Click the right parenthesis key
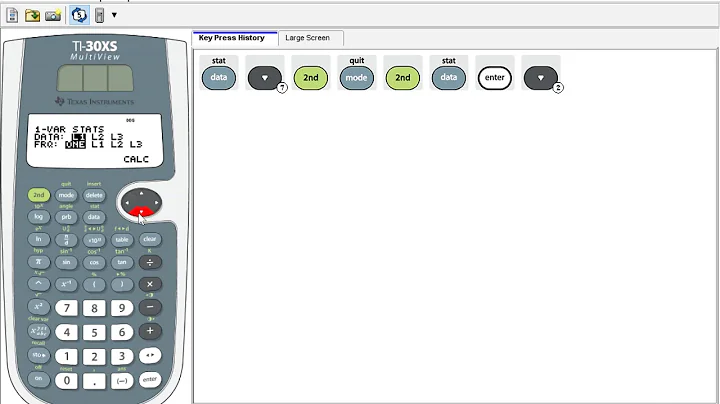The image size is (720, 404). (x=122, y=284)
